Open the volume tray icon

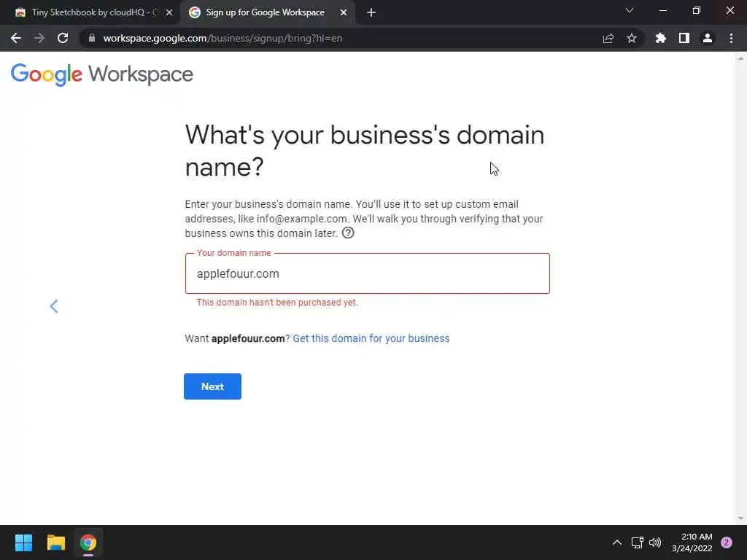click(x=656, y=542)
